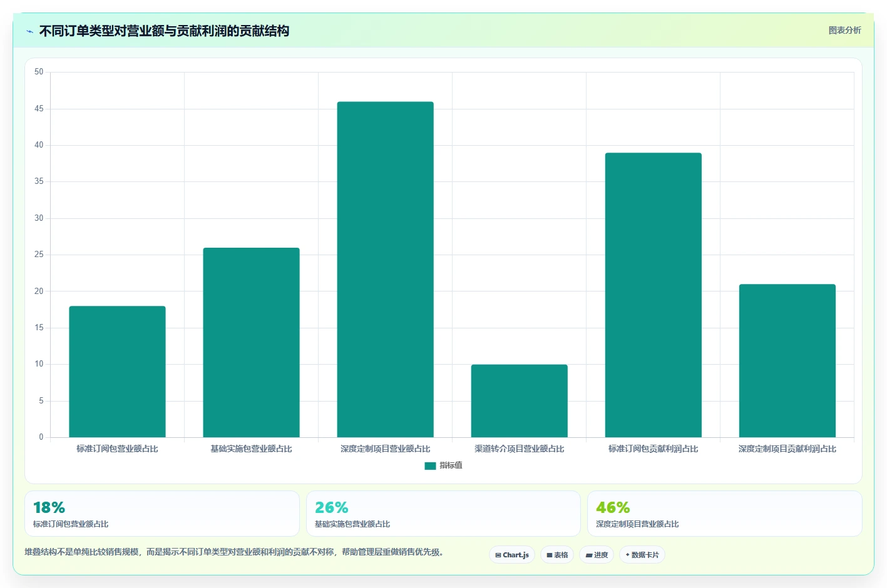Select the 深度定制项目营业额占比 bar
This screenshot has height=588, width=887.
pos(385,269)
